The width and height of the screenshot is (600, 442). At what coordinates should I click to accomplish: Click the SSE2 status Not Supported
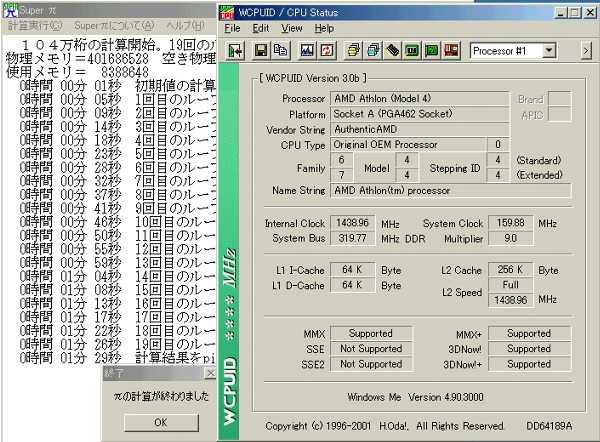371,364
